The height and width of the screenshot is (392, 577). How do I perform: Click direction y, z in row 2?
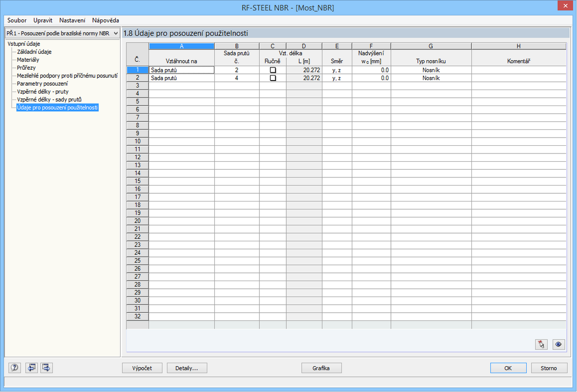337,78
